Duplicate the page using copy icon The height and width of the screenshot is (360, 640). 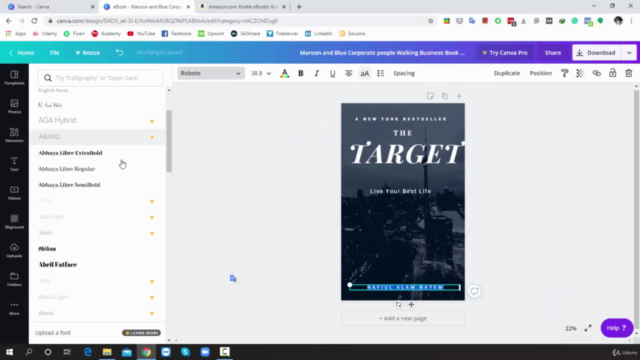(444, 96)
